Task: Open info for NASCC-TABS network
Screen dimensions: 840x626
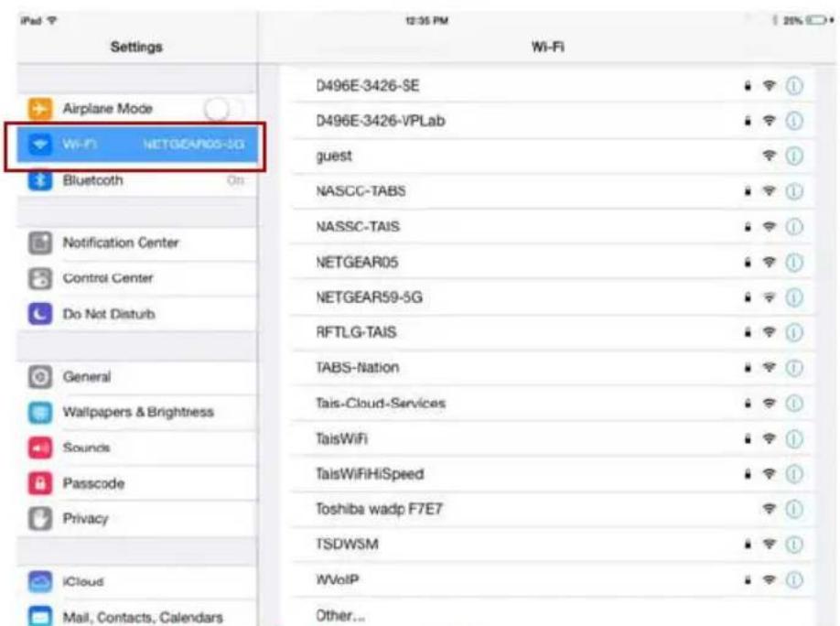Action: coord(794,191)
